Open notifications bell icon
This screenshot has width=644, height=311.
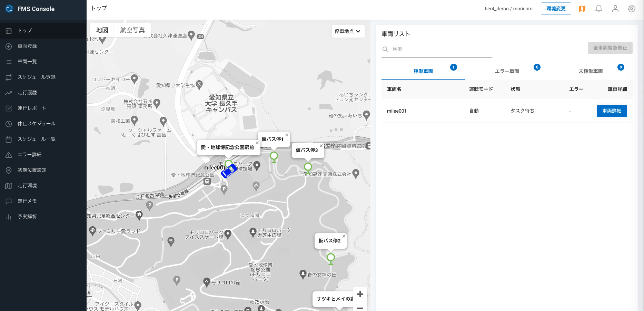pyautogui.click(x=599, y=9)
